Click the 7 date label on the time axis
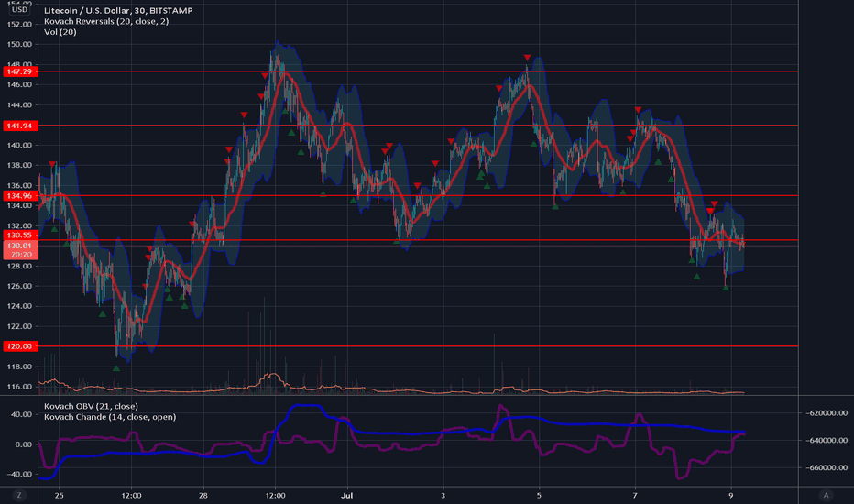 [x=634, y=495]
